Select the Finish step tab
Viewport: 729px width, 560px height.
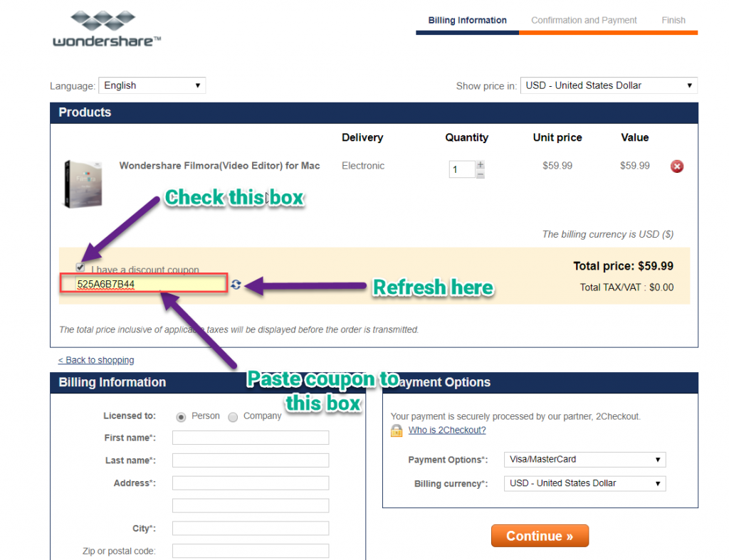tap(673, 21)
